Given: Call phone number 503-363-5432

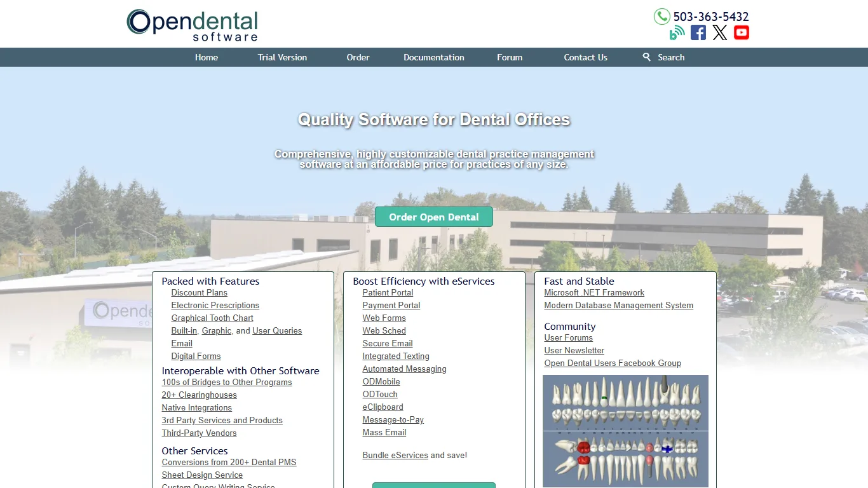Looking at the screenshot, I should point(711,17).
